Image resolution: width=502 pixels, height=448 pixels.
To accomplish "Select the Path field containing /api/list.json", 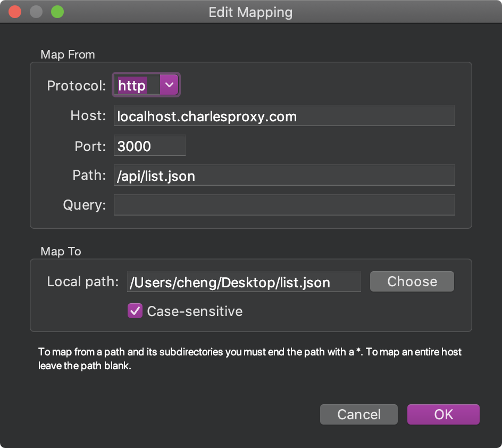I will tap(284, 176).
